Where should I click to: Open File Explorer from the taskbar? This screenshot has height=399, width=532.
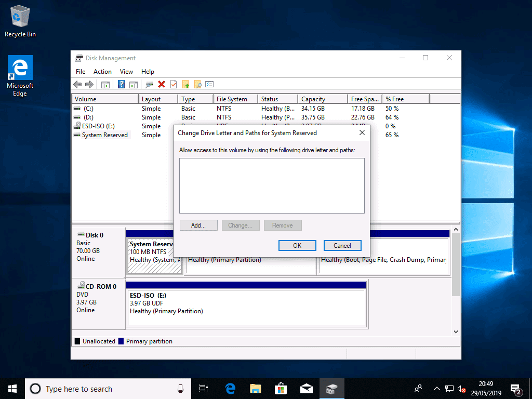pyautogui.click(x=256, y=389)
